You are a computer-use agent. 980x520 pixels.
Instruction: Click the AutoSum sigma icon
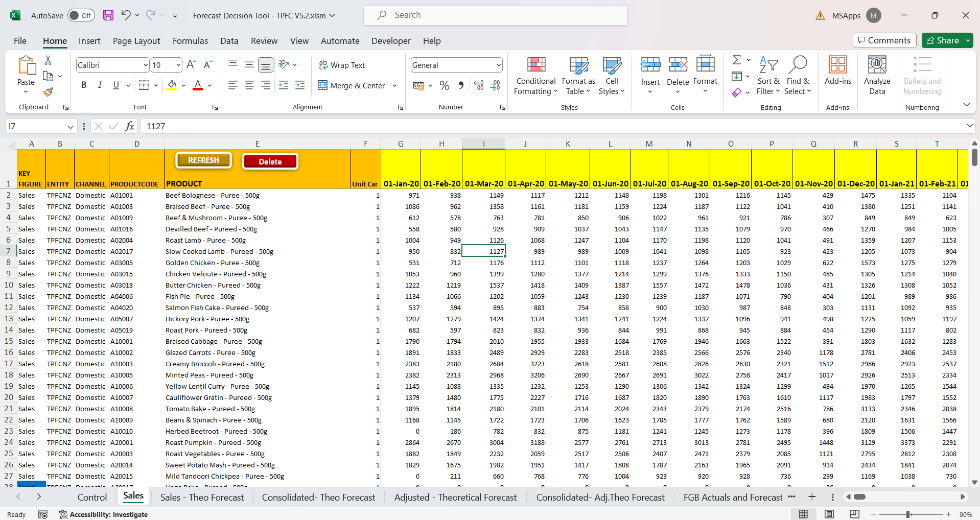pyautogui.click(x=736, y=60)
